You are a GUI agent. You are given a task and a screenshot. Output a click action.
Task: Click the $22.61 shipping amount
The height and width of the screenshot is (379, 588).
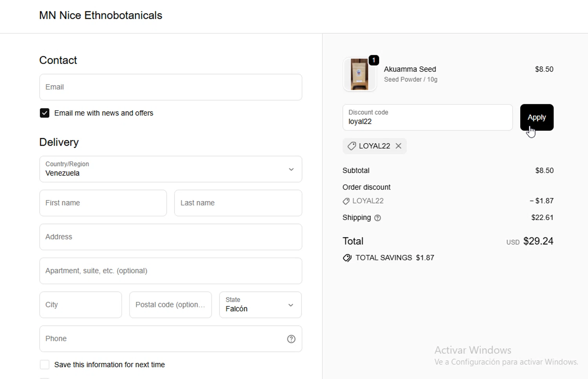[542, 218]
